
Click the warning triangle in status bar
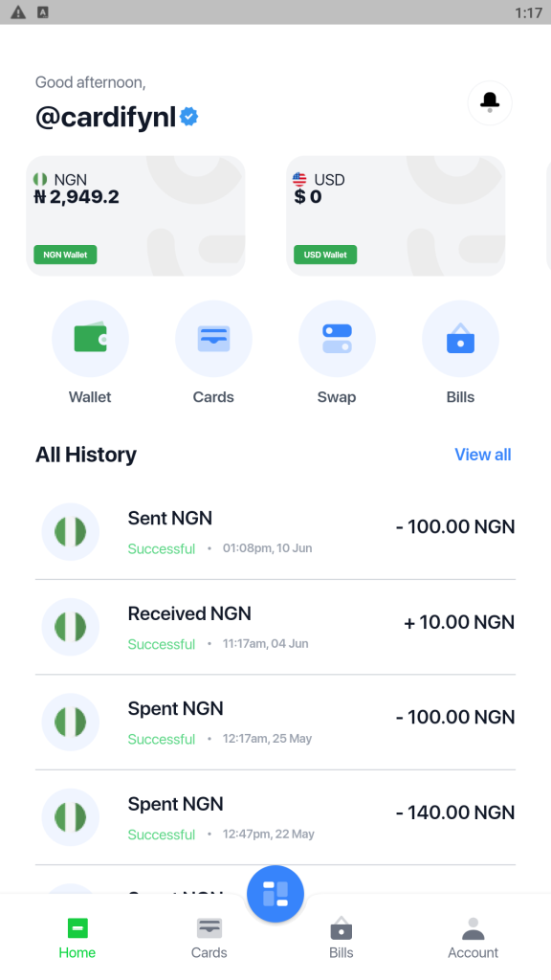coord(18,11)
